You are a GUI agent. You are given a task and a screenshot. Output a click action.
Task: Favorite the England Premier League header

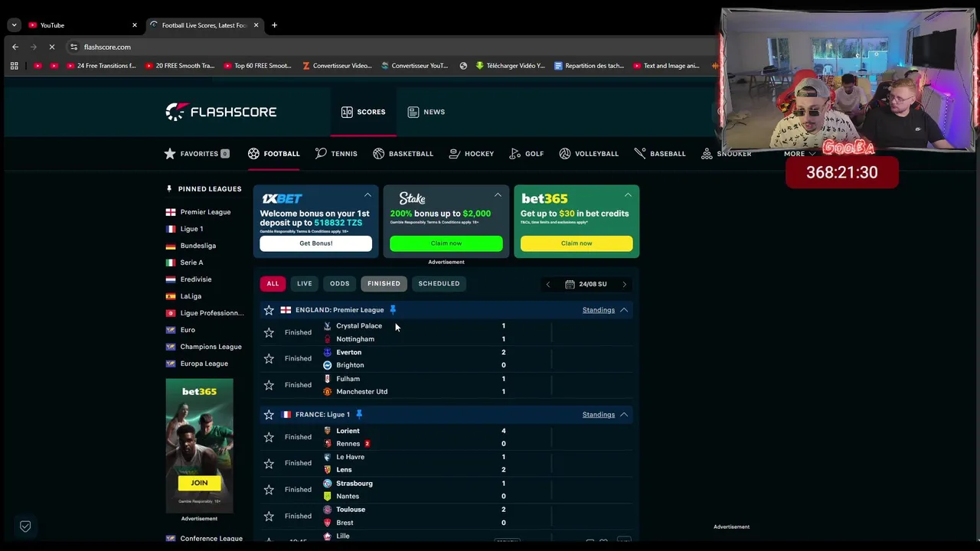click(x=269, y=310)
